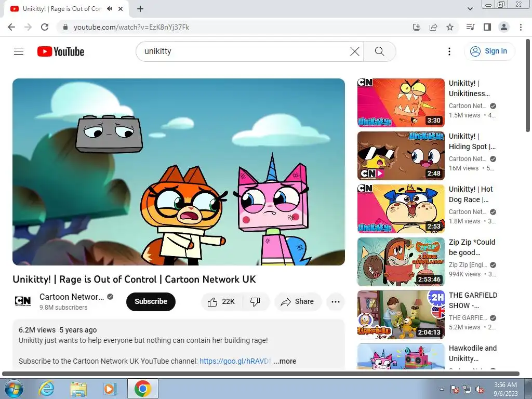Reload the current page
This screenshot has height=399, width=532.
(45, 27)
